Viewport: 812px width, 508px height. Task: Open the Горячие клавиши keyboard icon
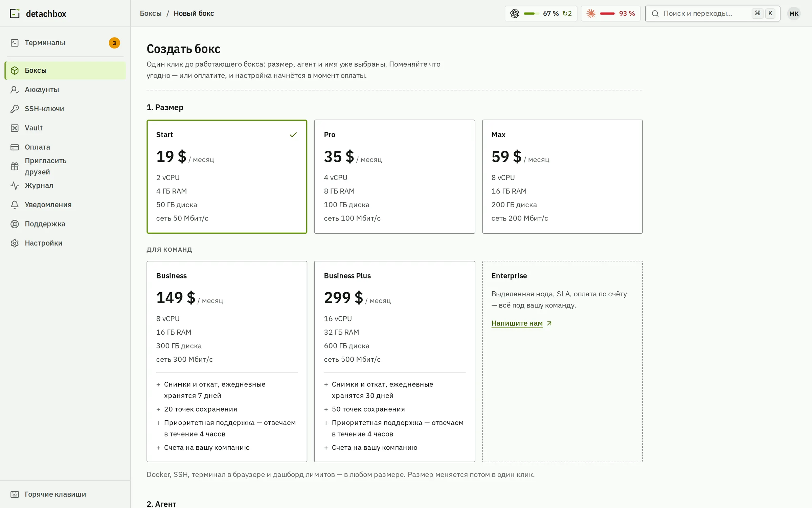15,494
